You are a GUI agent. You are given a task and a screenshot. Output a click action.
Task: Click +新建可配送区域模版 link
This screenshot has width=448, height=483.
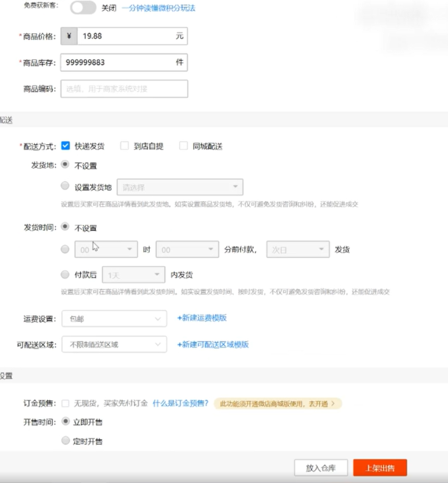pyautogui.click(x=213, y=344)
